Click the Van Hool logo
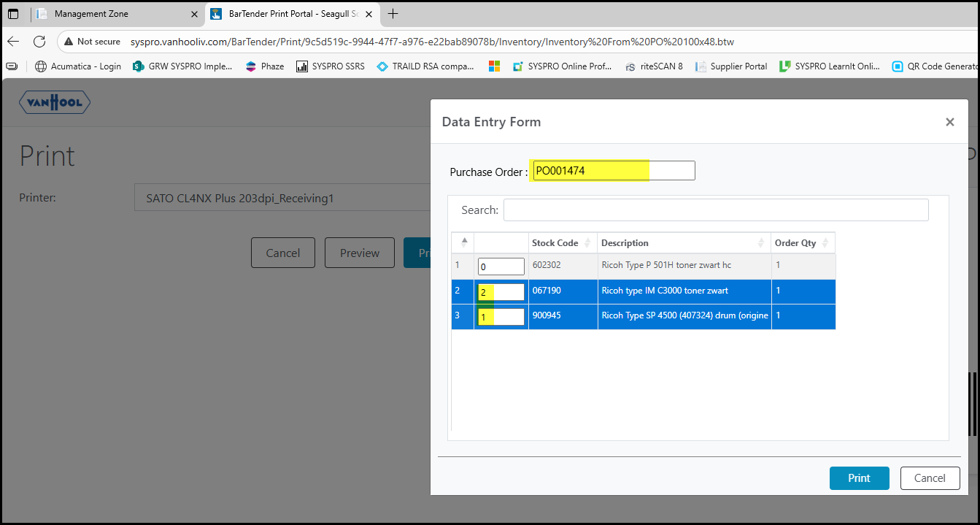Viewport: 980px width, 525px height. [x=55, y=103]
